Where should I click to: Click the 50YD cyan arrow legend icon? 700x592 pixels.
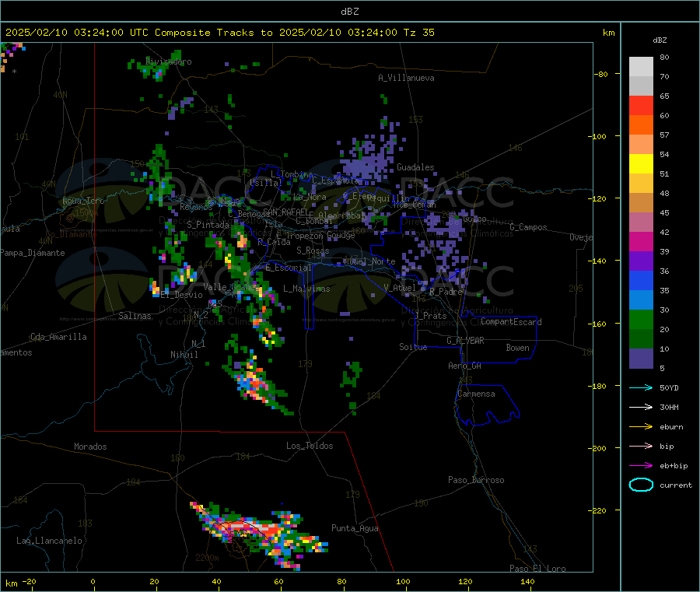click(x=641, y=387)
